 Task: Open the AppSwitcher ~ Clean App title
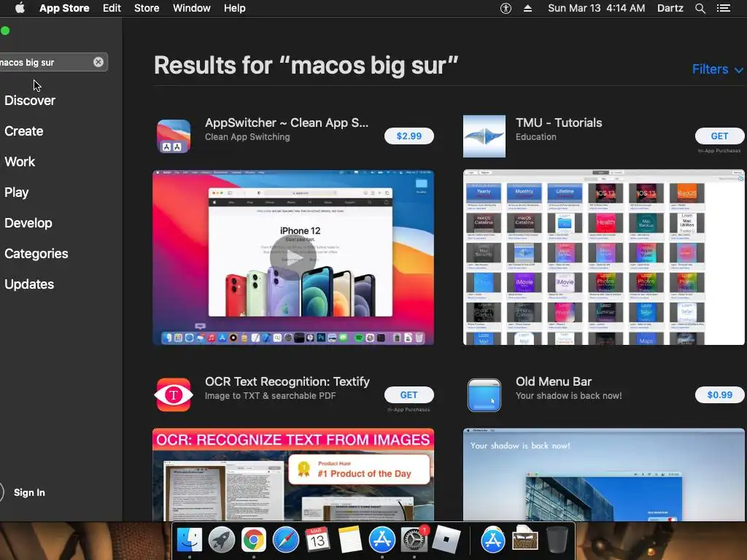pos(286,122)
